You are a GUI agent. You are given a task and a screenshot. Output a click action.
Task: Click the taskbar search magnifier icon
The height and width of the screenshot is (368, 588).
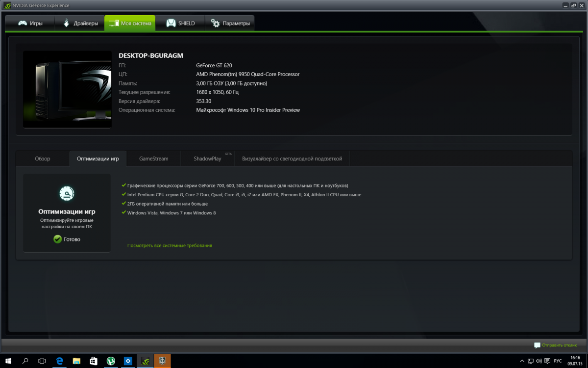(25, 361)
